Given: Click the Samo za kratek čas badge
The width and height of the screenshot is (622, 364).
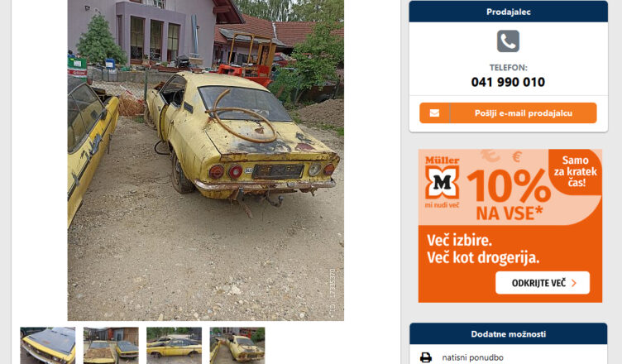Looking at the screenshot, I should (x=575, y=171).
